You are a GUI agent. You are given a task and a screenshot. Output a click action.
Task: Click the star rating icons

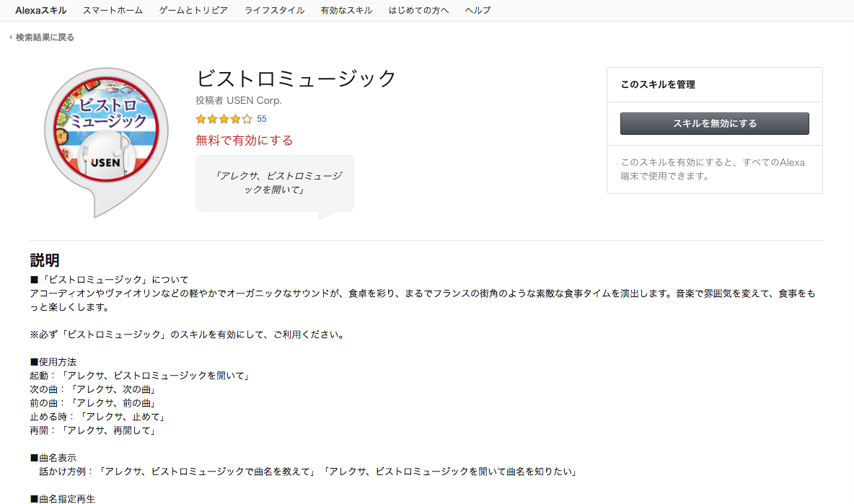[x=224, y=119]
